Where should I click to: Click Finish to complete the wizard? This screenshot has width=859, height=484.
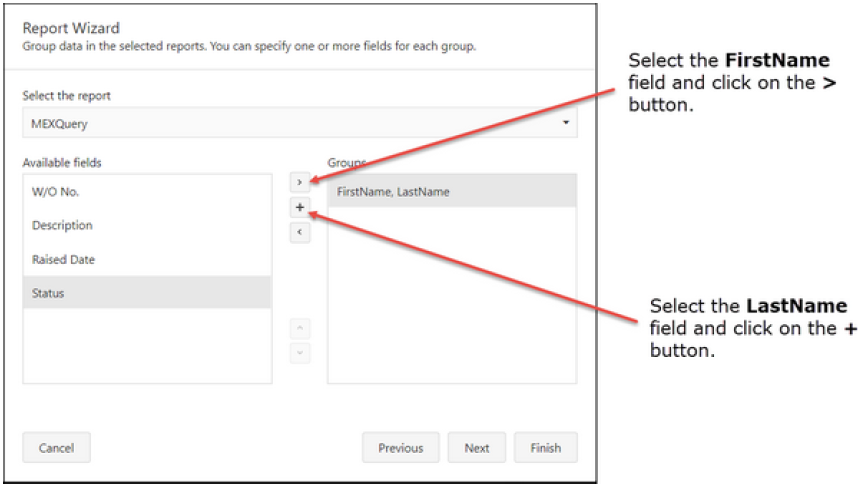click(x=545, y=448)
